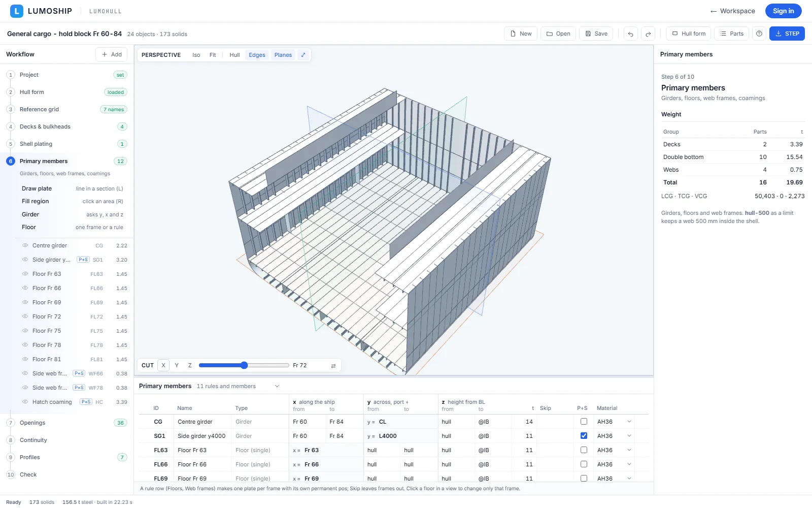
Task: Go back to Workspace
Action: pyautogui.click(x=732, y=11)
